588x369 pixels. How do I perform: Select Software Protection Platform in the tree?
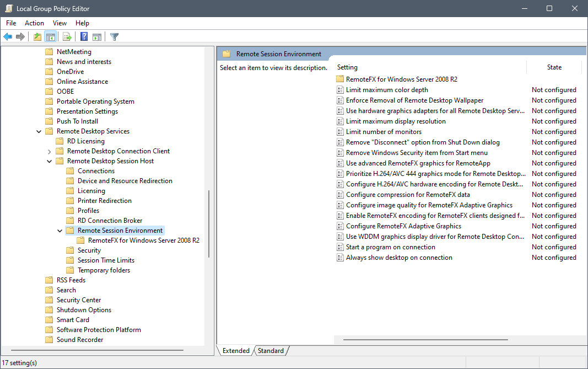99,330
